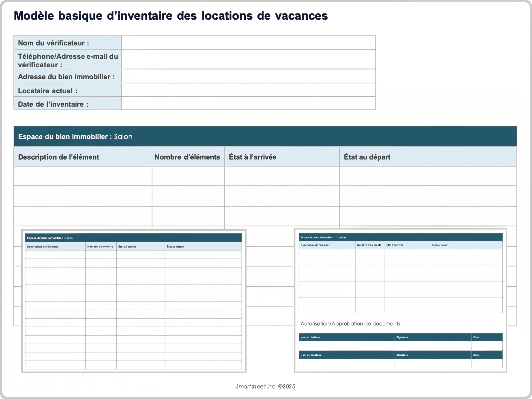Screen dimensions: 532x399
Task: Click the Nom du vérificateur input field
Action: (x=249, y=42)
